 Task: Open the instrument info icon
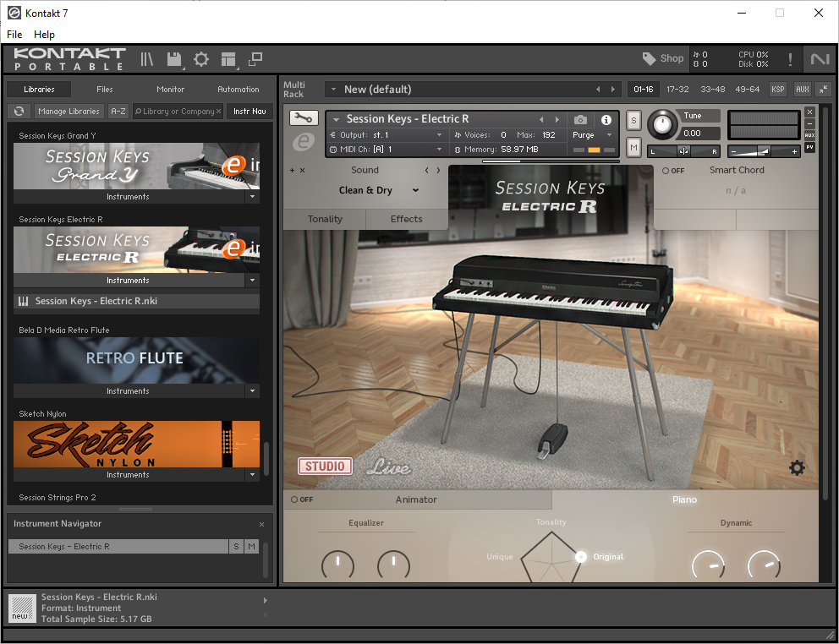(x=606, y=120)
